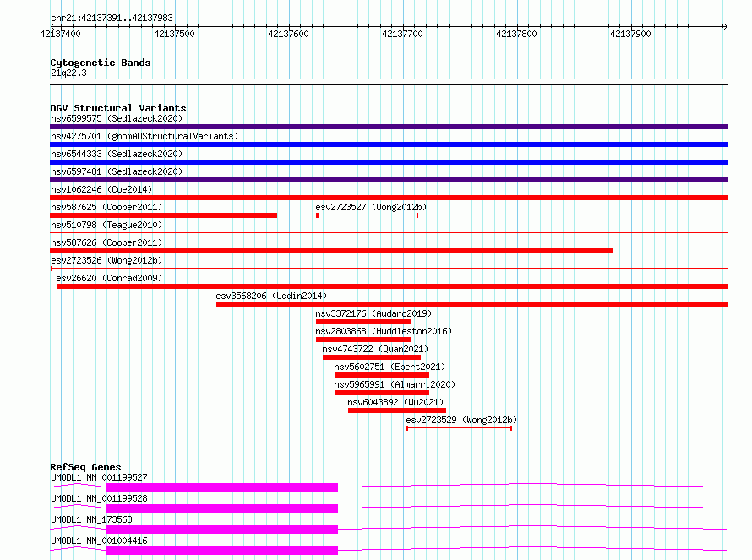Screen dimensions: 752x560
Task: Select the nsv2803868 (Huddleston2016) label
Action: point(384,331)
